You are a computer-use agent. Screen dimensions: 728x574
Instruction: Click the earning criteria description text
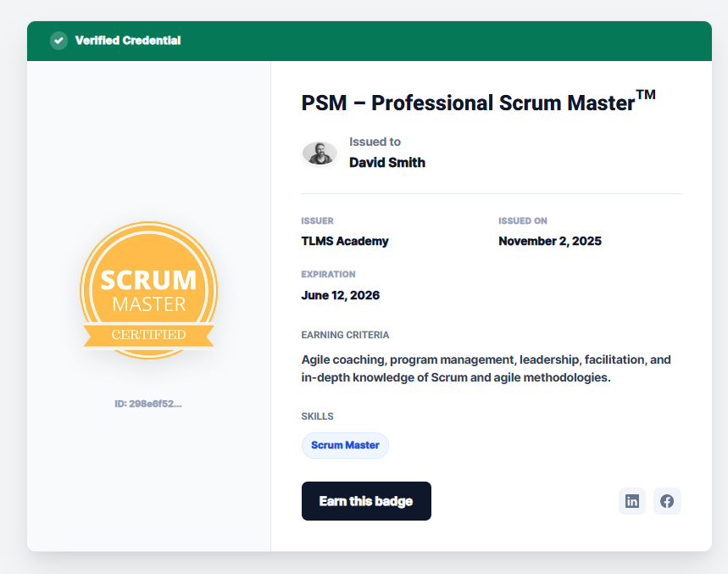(x=486, y=368)
